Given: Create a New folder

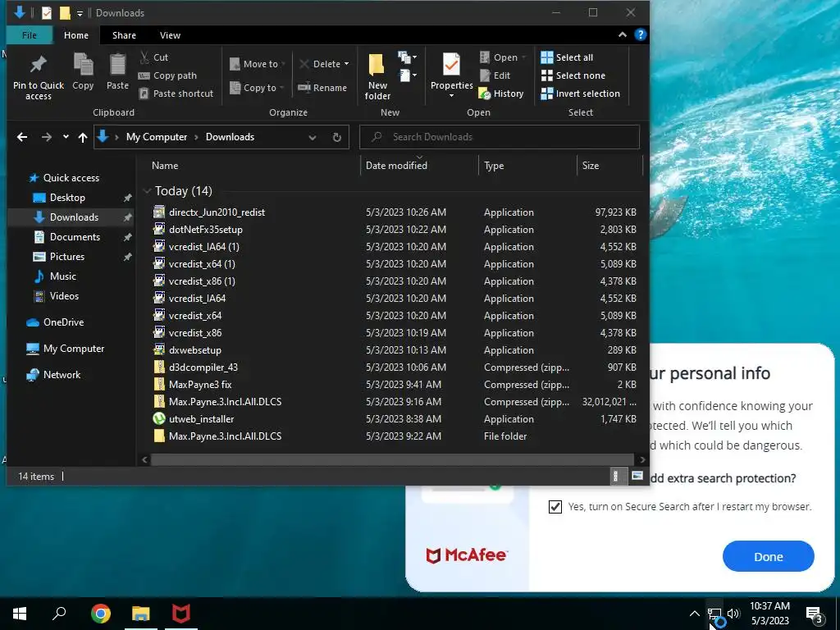Looking at the screenshot, I should click(x=377, y=76).
